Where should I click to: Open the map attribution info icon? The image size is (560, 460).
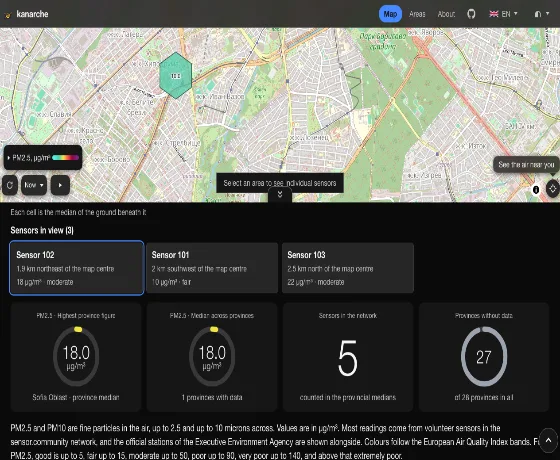click(536, 190)
